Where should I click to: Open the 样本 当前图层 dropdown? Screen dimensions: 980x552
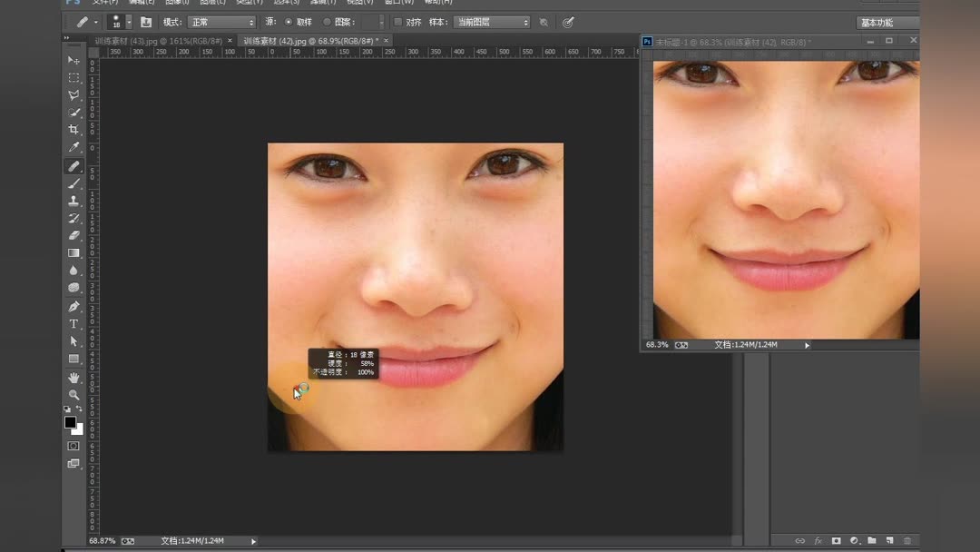point(491,22)
